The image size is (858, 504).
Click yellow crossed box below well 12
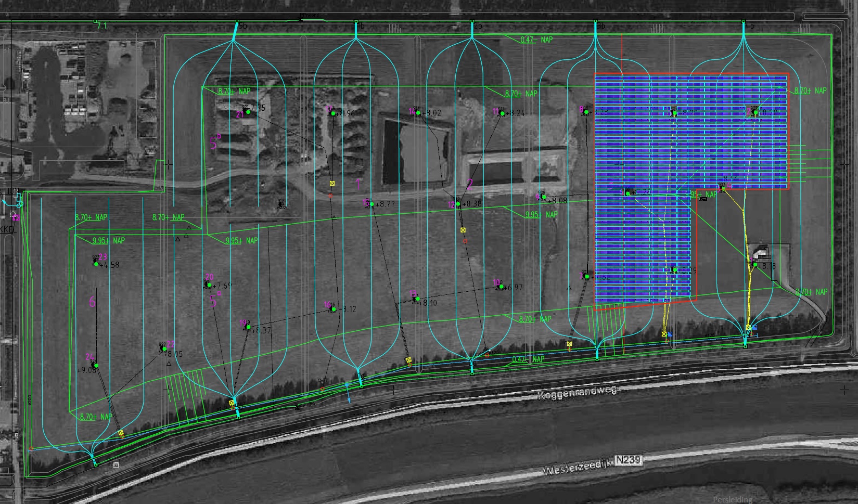click(x=463, y=230)
